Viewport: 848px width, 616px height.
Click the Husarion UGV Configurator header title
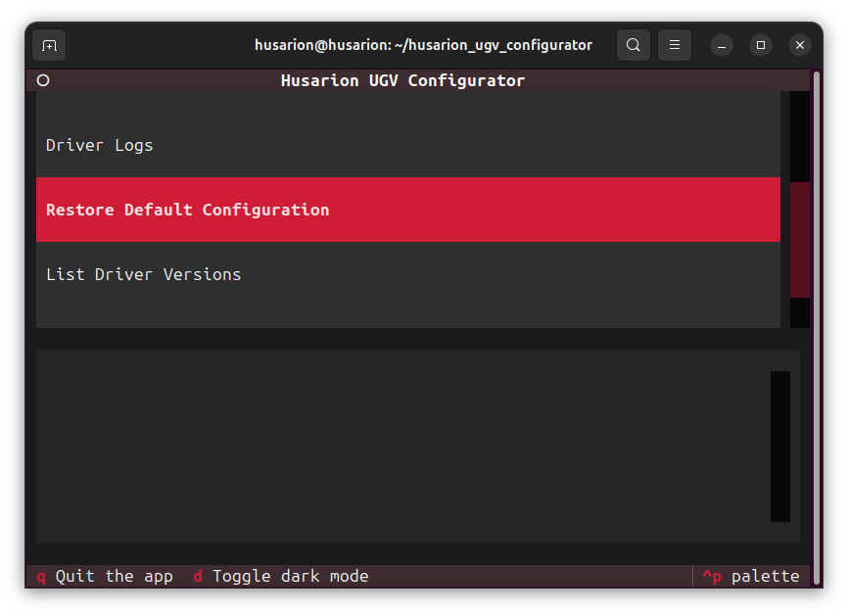tap(402, 80)
